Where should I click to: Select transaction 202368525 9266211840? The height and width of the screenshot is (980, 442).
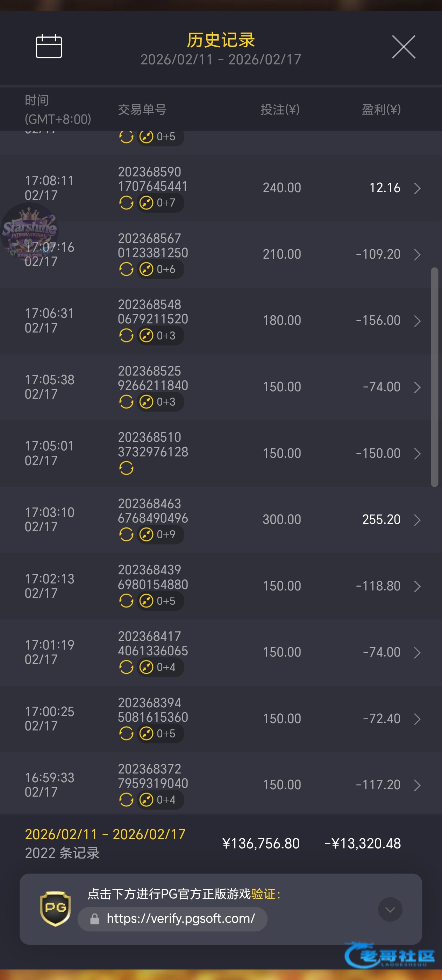click(x=153, y=378)
